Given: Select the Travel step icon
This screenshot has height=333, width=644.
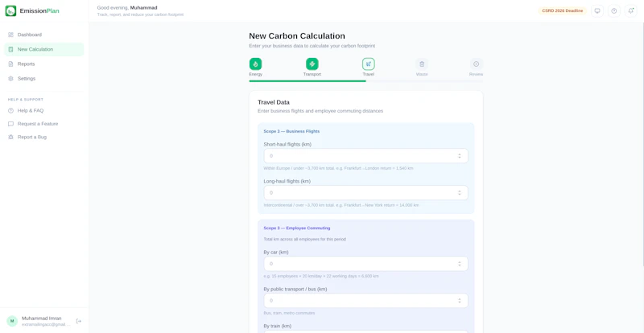Looking at the screenshot, I should tap(369, 64).
